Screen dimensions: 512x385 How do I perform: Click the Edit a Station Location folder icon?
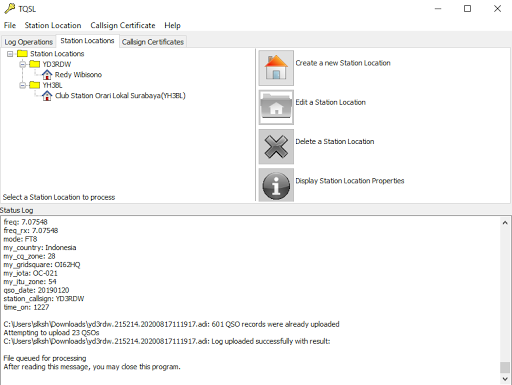(x=276, y=107)
